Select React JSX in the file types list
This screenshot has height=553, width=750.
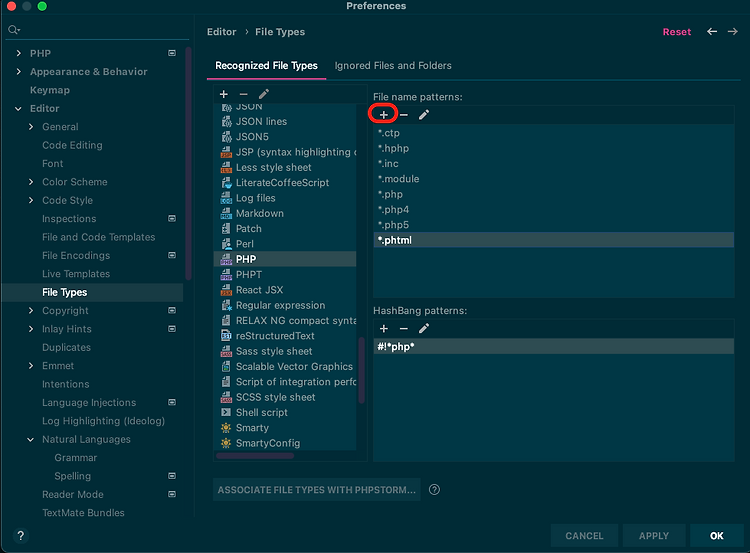pos(286,290)
